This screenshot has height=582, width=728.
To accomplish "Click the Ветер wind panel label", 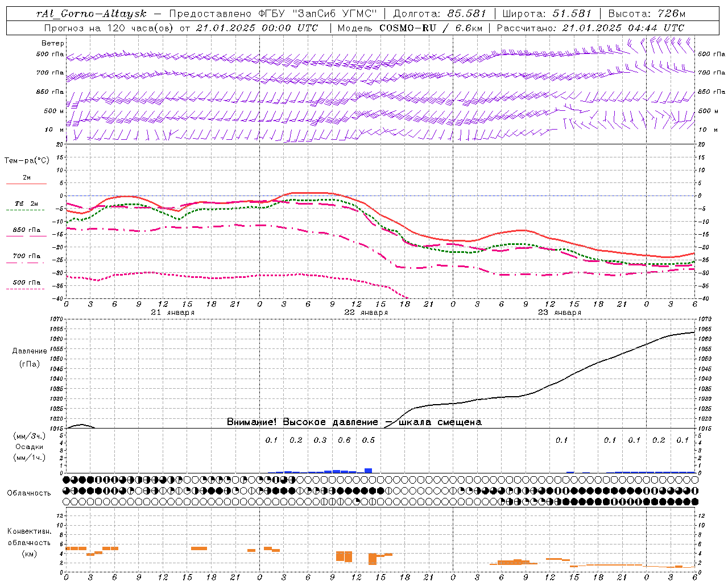I will pyautogui.click(x=53, y=43).
